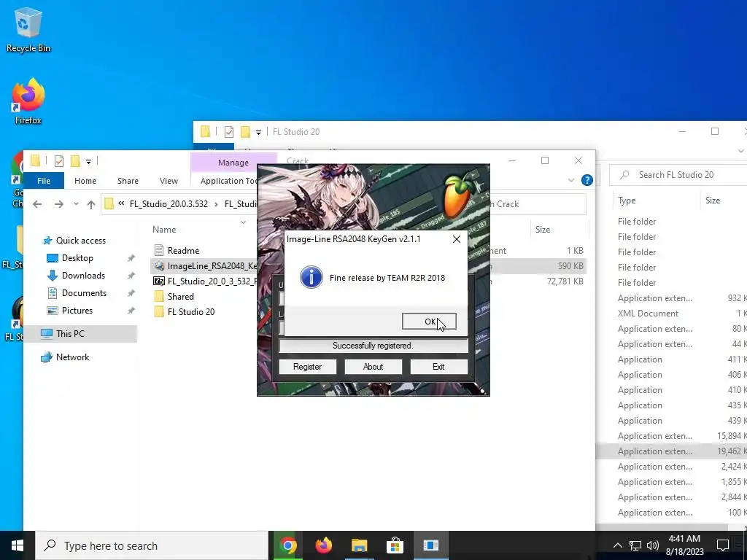Open File Explorer from the taskbar
The height and width of the screenshot is (560, 747).
[359, 545]
